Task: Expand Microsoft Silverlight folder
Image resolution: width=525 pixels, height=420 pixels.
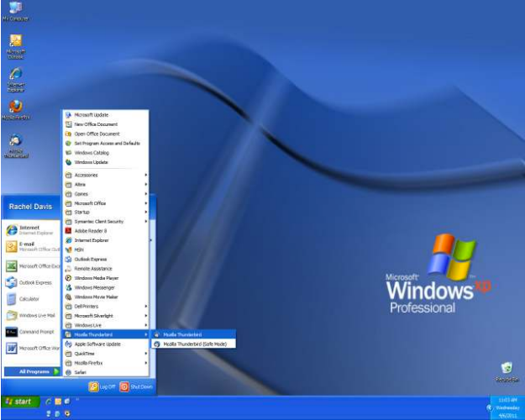Action: [106, 316]
